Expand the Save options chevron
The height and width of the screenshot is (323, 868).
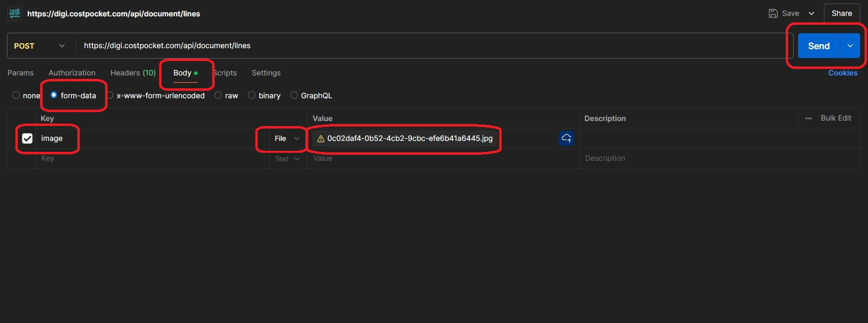811,13
